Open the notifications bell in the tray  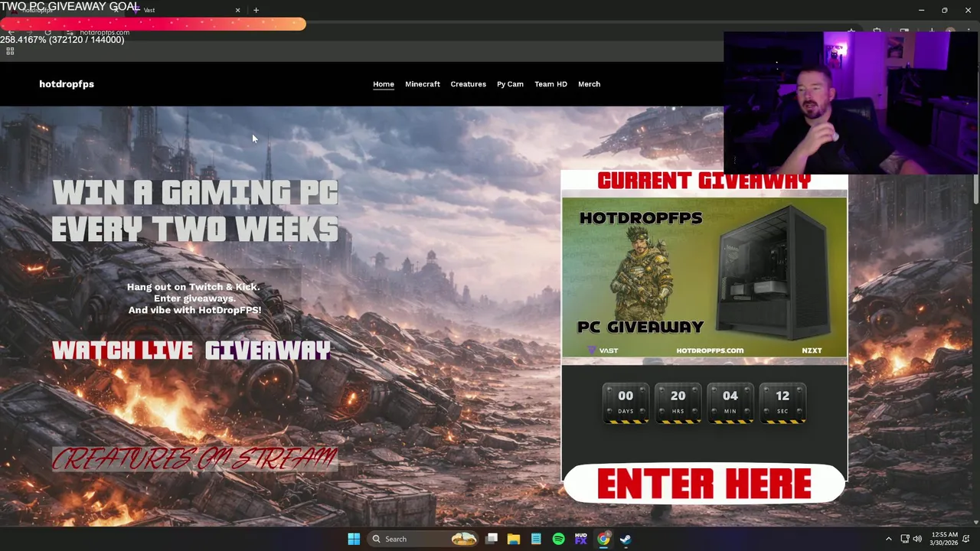pyautogui.click(x=966, y=539)
